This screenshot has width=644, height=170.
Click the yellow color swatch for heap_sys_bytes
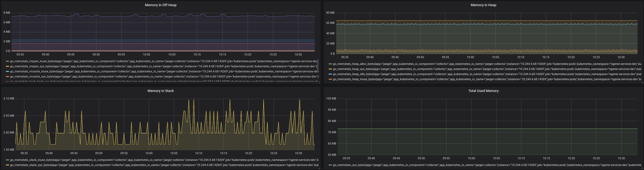(x=330, y=69)
